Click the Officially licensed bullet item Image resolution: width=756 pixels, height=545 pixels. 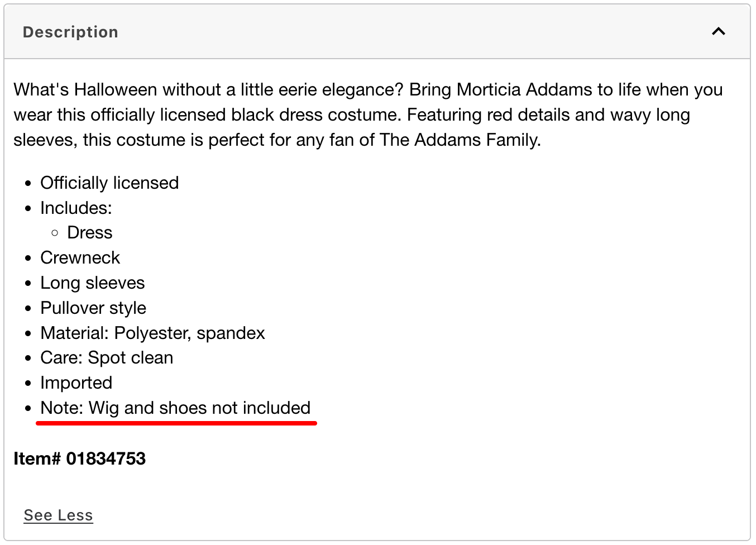pos(109,183)
